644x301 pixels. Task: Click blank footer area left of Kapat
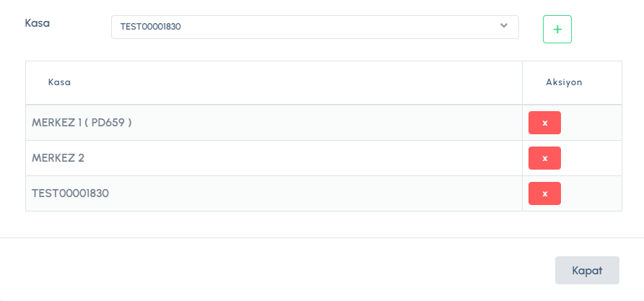[289, 270]
